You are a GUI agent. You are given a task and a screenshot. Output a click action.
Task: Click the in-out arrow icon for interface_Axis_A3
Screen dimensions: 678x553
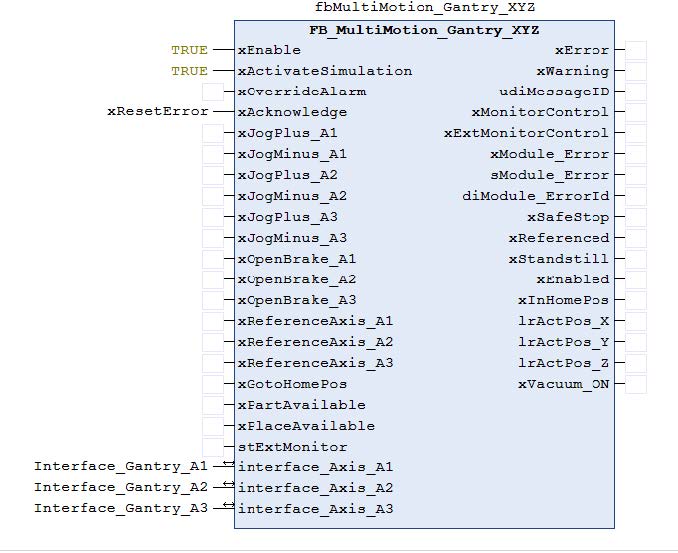tap(228, 506)
